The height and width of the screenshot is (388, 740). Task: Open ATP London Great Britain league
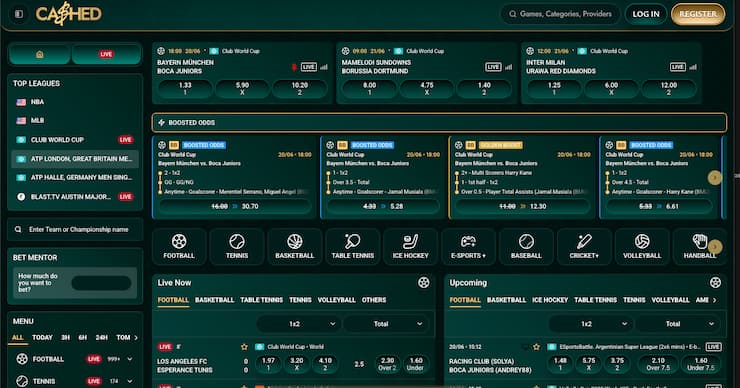[x=75, y=159]
